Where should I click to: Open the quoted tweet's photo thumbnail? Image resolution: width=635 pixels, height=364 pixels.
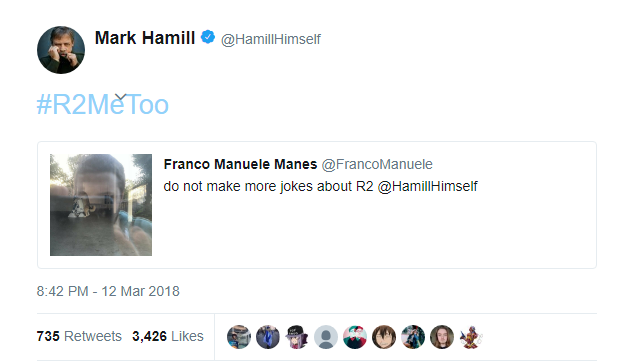tap(101, 204)
